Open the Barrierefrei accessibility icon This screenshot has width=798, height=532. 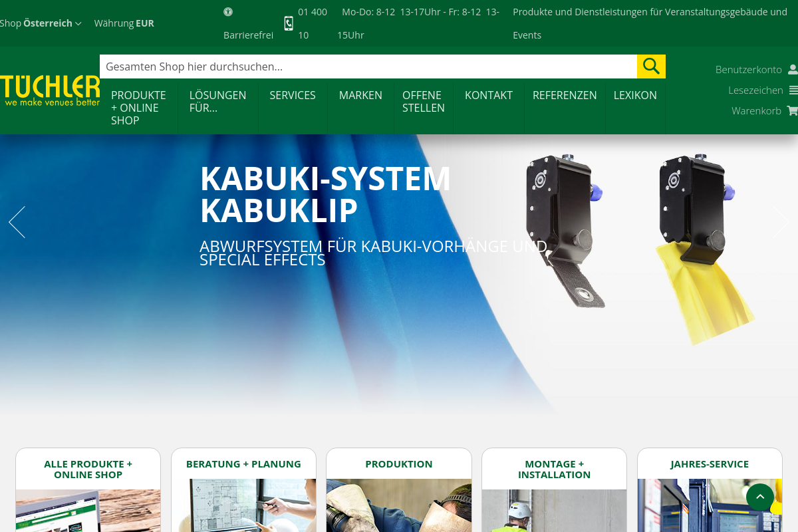pyautogui.click(x=228, y=11)
